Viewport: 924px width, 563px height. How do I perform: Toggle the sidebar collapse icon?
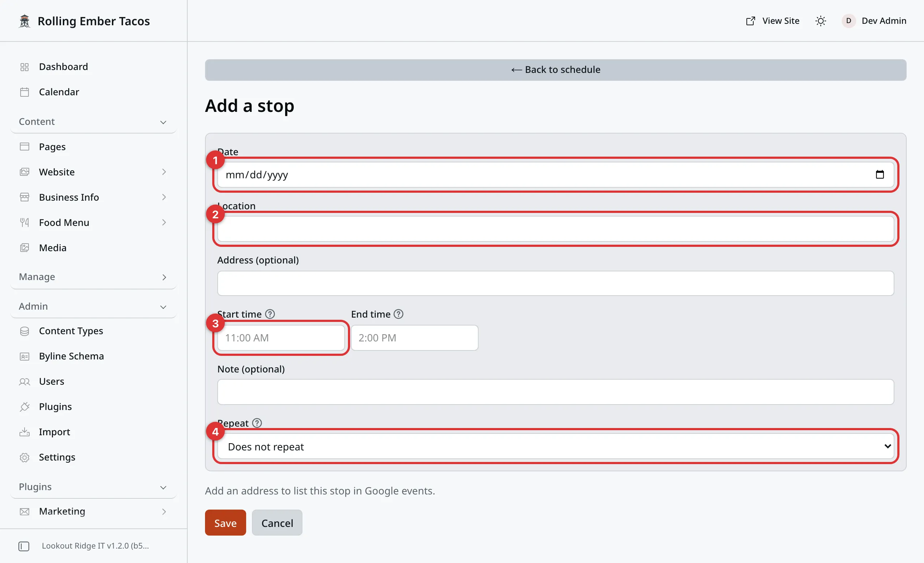(23, 546)
